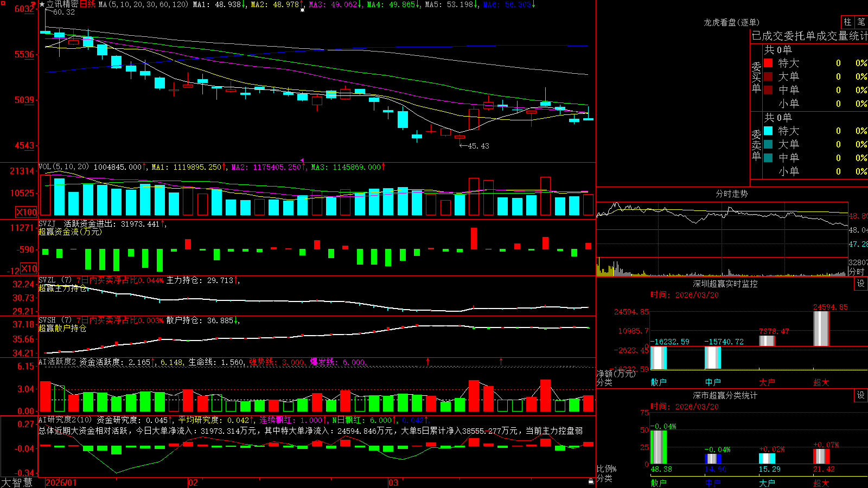
Task: Click the green 散户 bar at 48.38 percent
Action: [x=659, y=447]
